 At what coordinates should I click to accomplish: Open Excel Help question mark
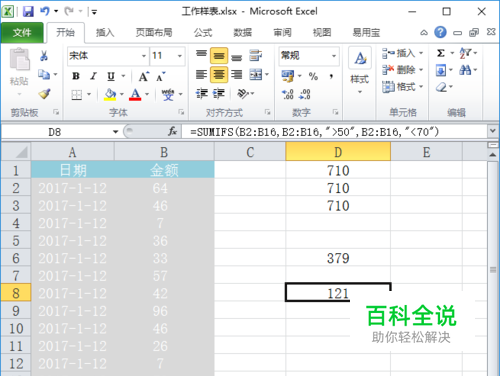pos(440,32)
